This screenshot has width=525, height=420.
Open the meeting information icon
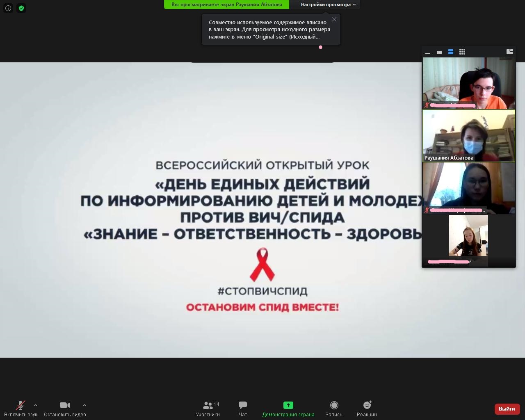tap(8, 8)
